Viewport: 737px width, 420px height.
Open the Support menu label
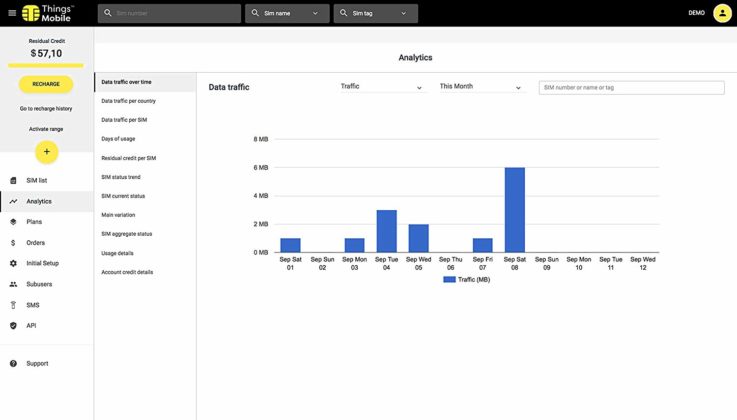click(37, 364)
